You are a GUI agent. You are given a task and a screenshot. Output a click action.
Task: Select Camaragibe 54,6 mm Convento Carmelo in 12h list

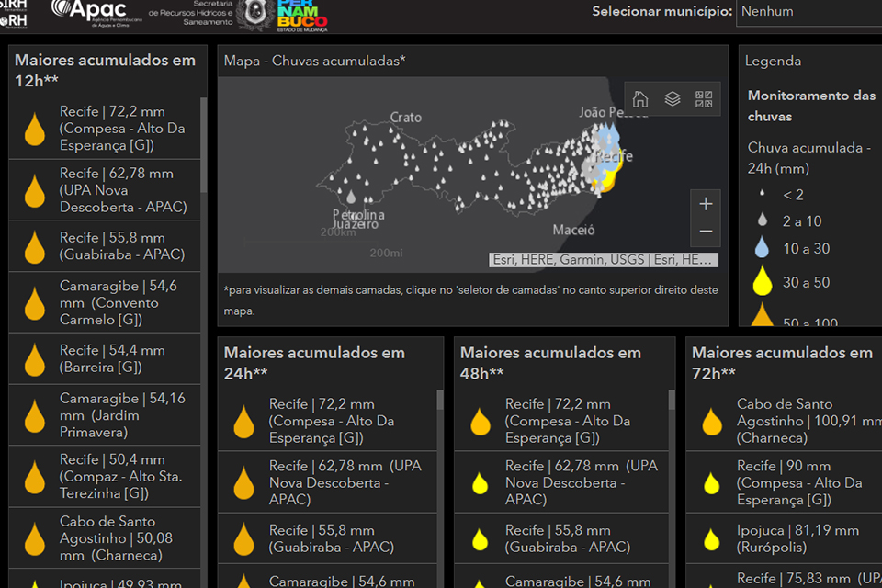click(105, 302)
